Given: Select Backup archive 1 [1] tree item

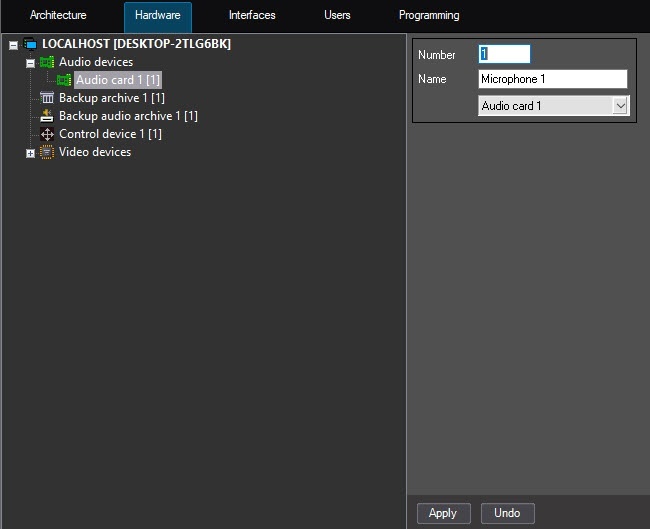Looking at the screenshot, I should tap(112, 98).
